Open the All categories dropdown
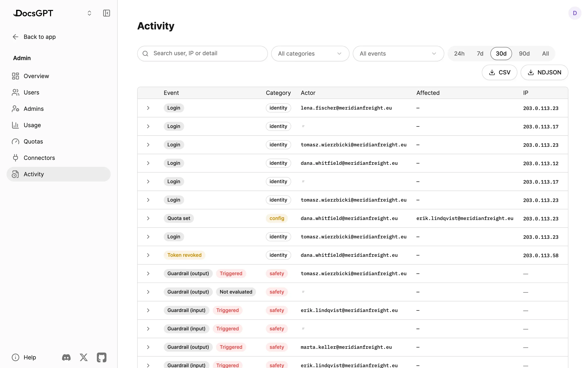588x368 pixels. 310,54
